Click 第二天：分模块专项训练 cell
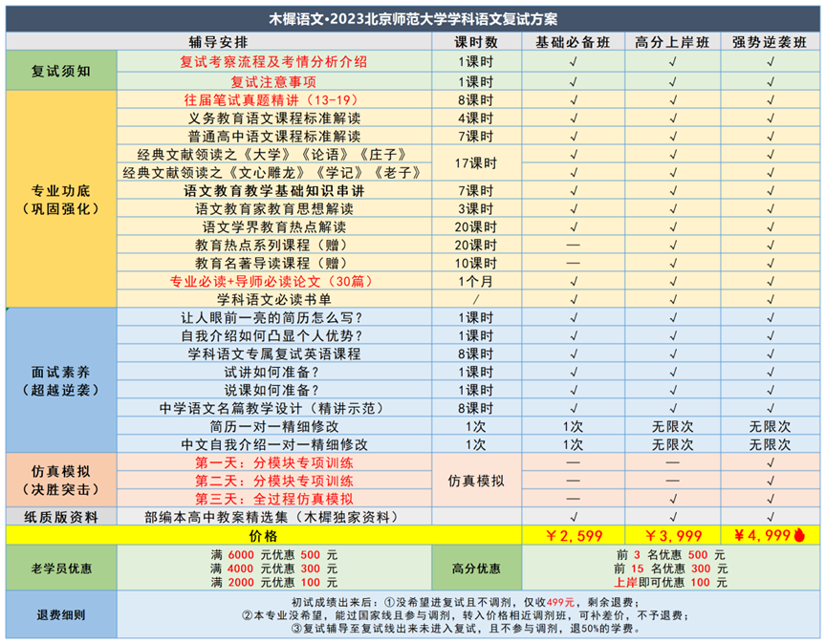Image resolution: width=826 pixels, height=644 pixels. tap(274, 481)
